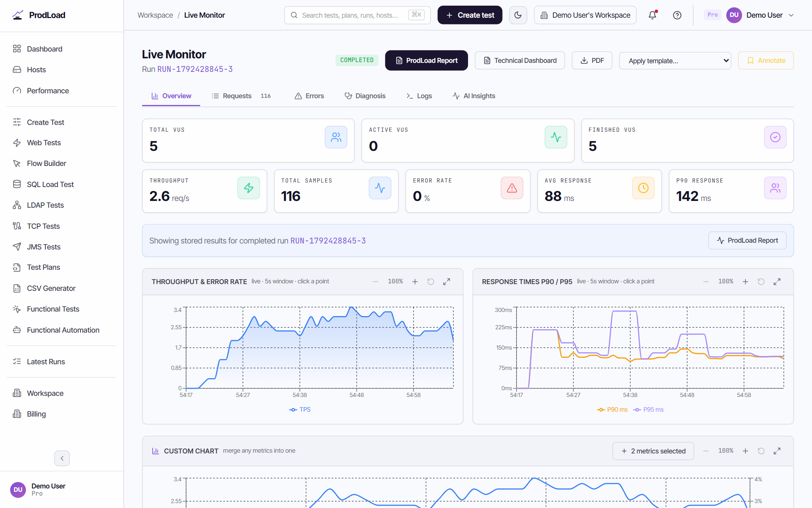Expand Response Times chart to fullscreen
This screenshot has width=812, height=508.
(777, 281)
